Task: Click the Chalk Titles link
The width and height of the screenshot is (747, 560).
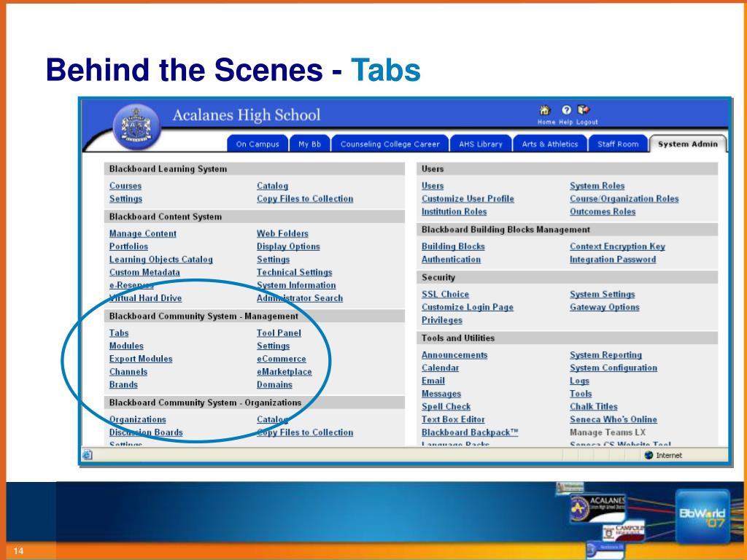Action: [594, 406]
